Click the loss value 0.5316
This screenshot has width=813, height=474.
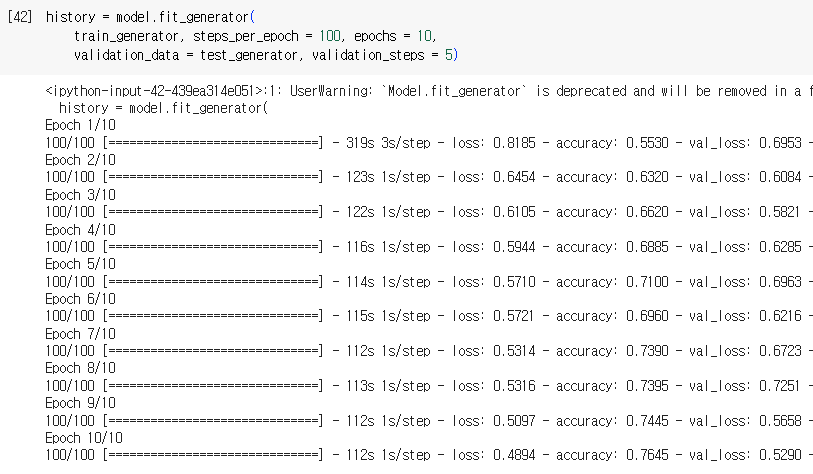tap(514, 386)
